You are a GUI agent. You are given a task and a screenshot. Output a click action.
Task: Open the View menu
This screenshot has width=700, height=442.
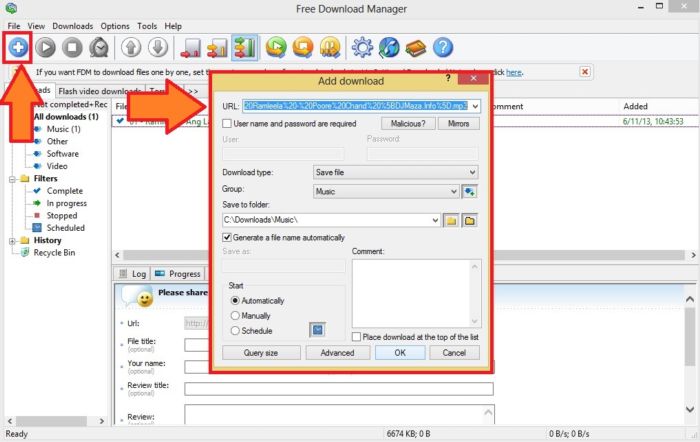coord(36,26)
